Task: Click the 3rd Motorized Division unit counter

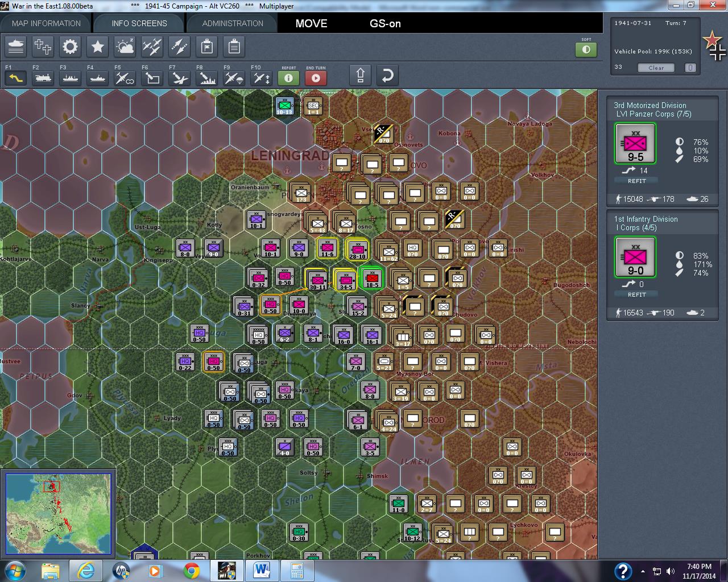Action: pos(635,144)
